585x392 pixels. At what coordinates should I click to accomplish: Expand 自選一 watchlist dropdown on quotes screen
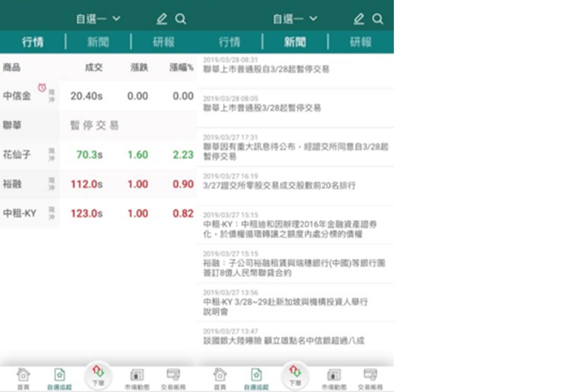click(x=98, y=18)
